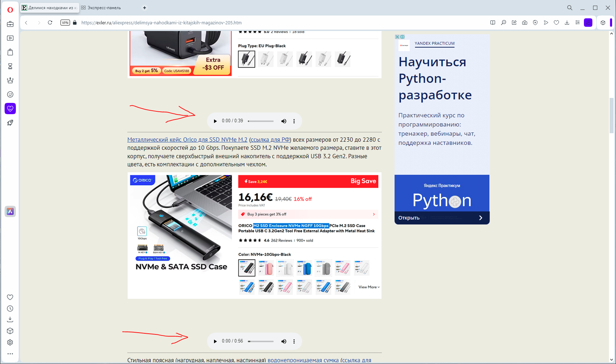Expand View More color options
The height and width of the screenshot is (364, 616).
click(x=369, y=287)
